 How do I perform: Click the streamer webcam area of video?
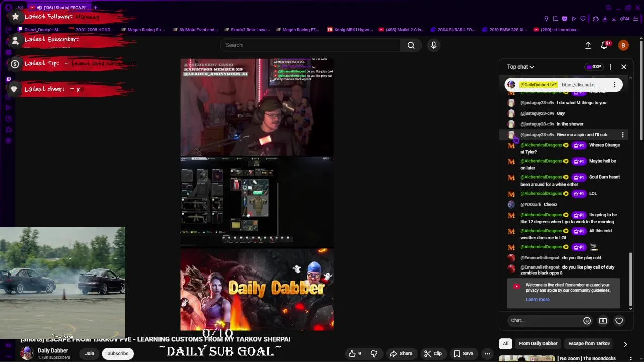tap(257, 107)
